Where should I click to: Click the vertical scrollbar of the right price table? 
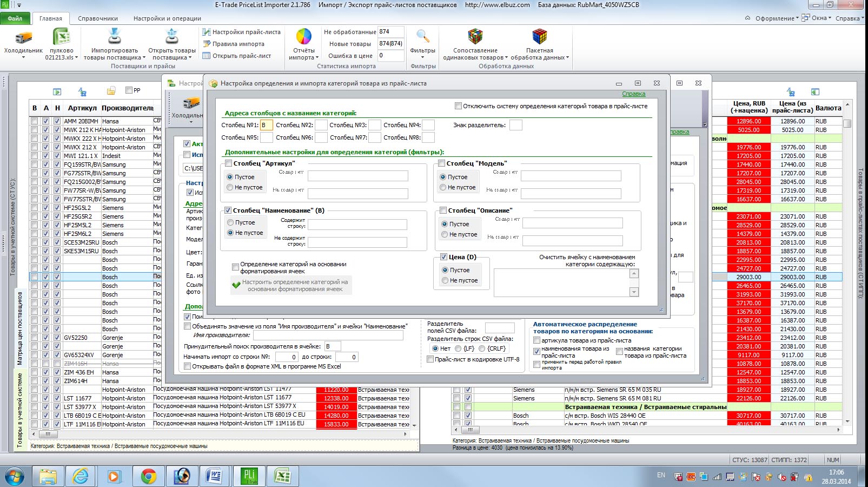coord(847,262)
